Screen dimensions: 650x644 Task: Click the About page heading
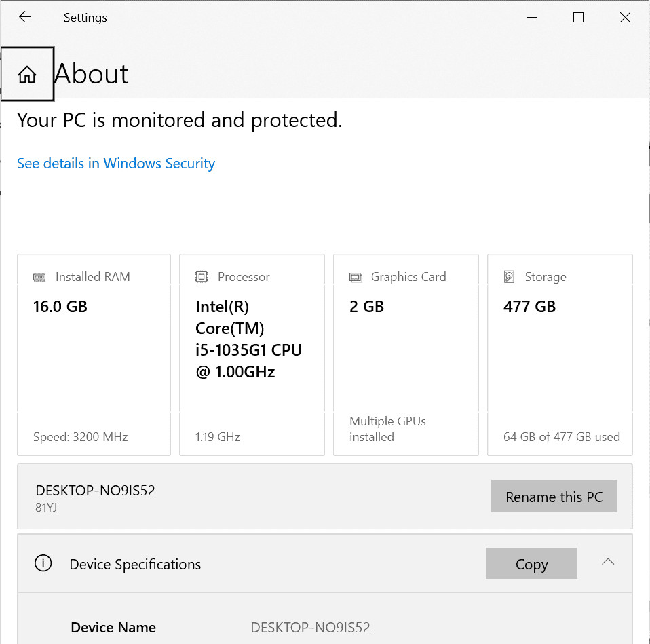coord(91,74)
